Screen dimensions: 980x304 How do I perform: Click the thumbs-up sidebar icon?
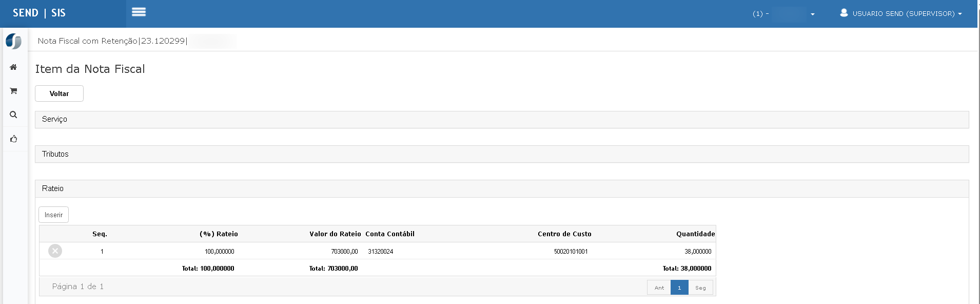point(14,139)
